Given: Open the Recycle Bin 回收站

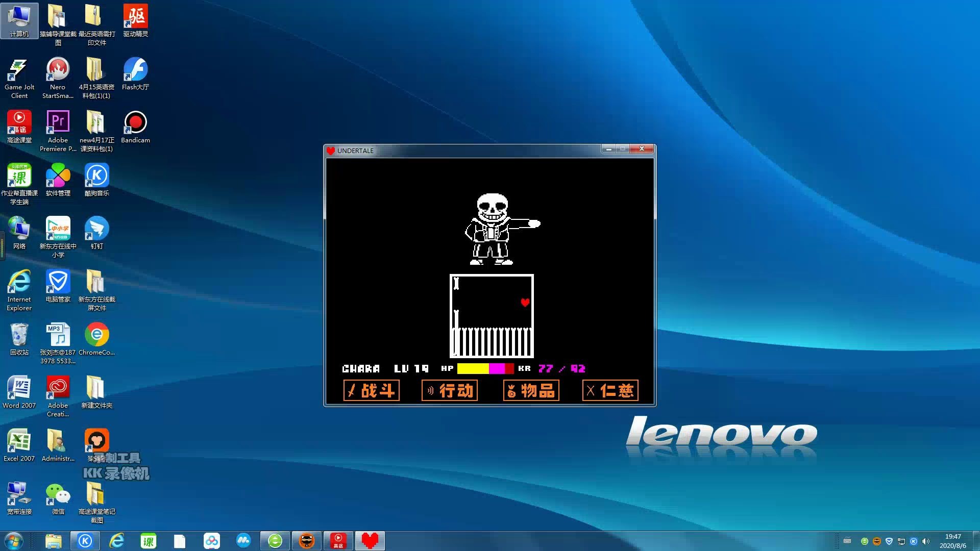Looking at the screenshot, I should (x=19, y=335).
